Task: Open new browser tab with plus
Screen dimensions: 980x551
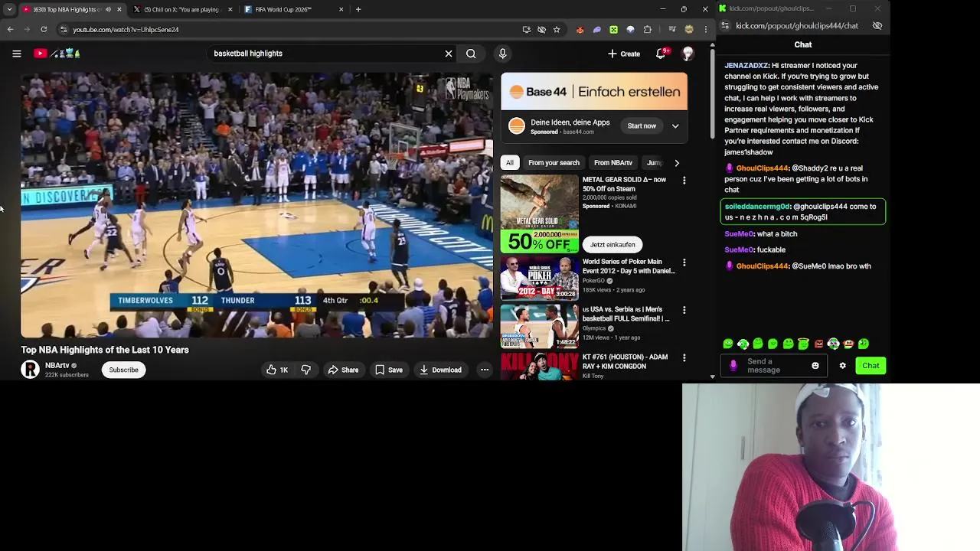Action: tap(358, 9)
